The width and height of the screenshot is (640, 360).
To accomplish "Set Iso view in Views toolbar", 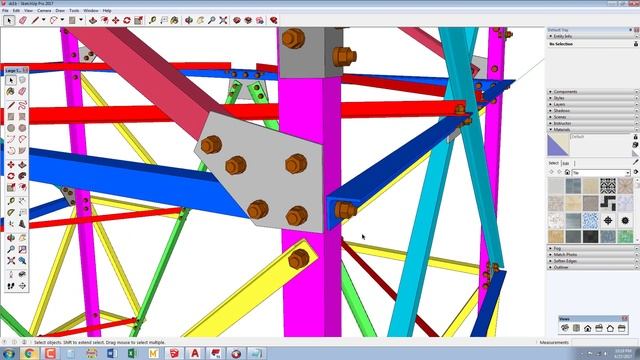I will [x=565, y=328].
